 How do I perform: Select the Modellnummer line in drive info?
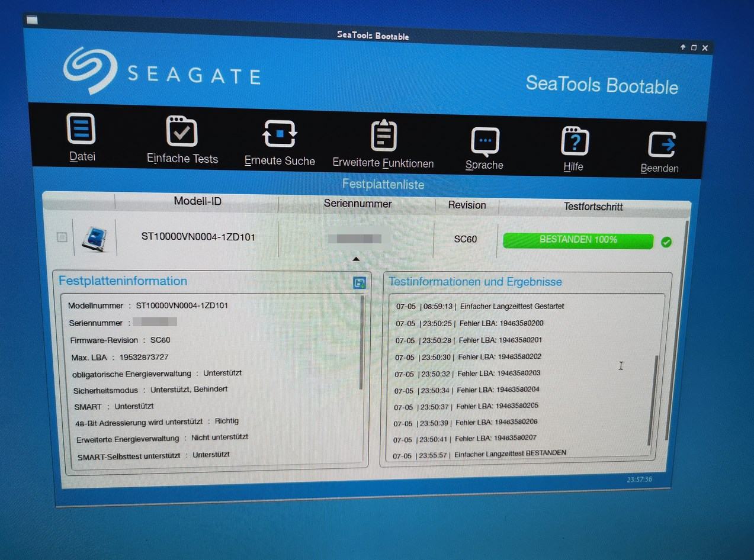(148, 305)
